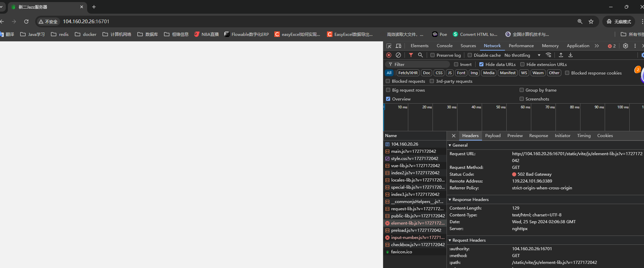Image resolution: width=644 pixels, height=268 pixels.
Task: Open the No throttling dropdown
Action: click(522, 55)
